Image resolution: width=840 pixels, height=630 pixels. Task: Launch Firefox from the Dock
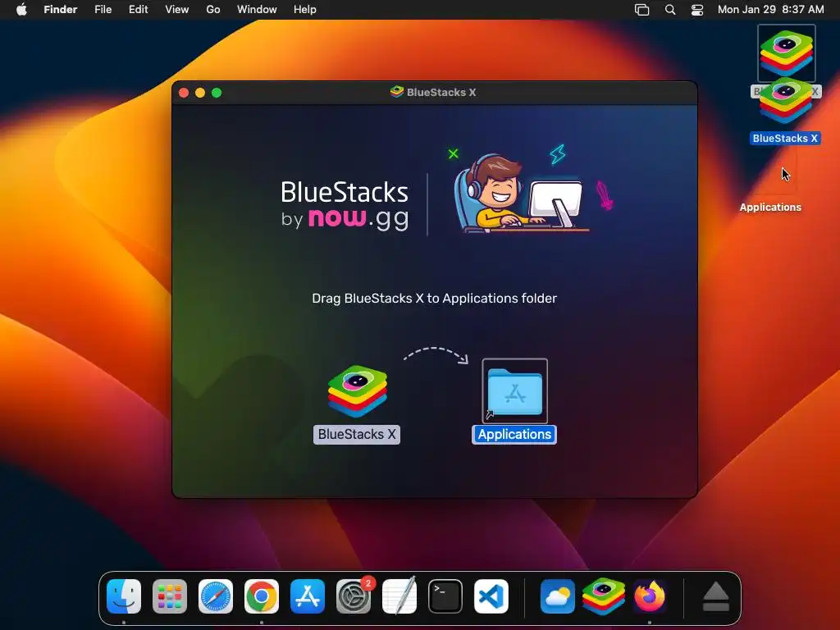pos(650,596)
